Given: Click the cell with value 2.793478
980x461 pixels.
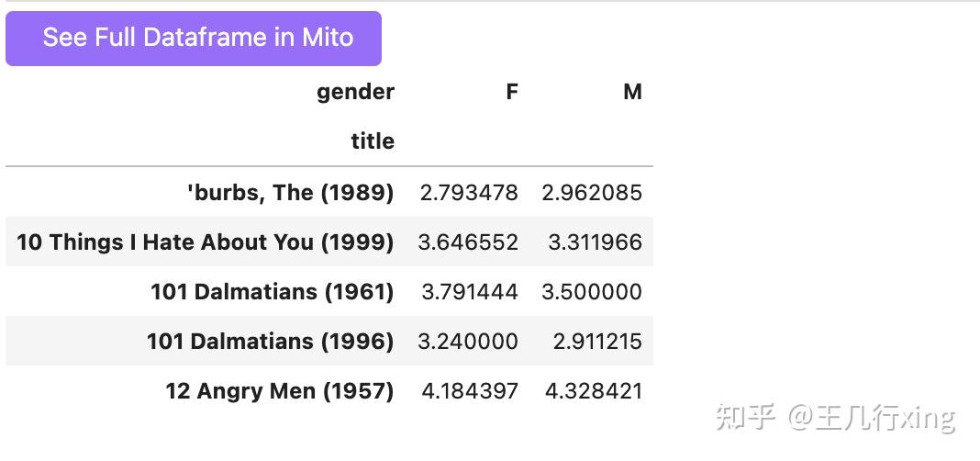Looking at the screenshot, I should pos(469,193).
